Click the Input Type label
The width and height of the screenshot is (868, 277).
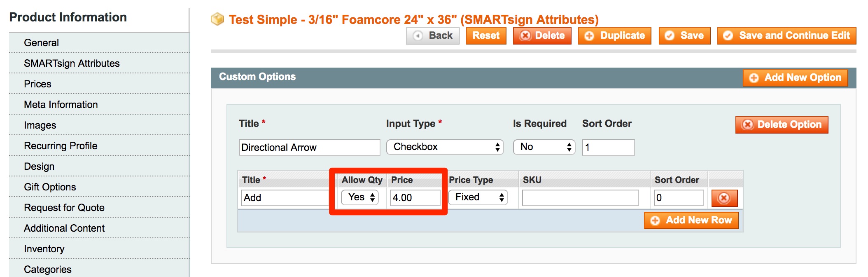click(x=414, y=124)
